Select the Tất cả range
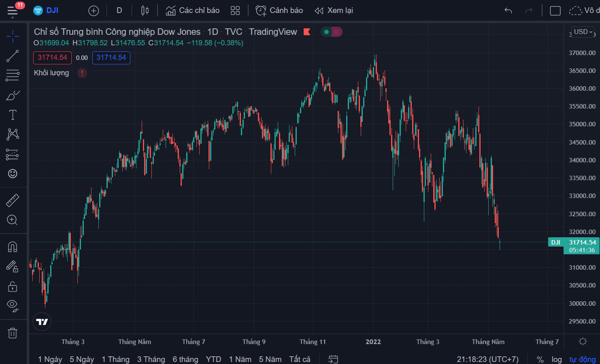 coord(300,359)
